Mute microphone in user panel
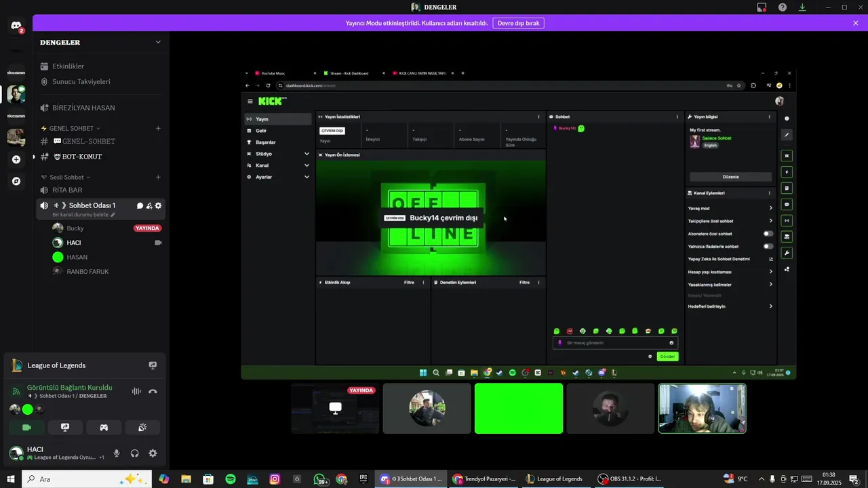The width and height of the screenshot is (868, 488). point(117,453)
